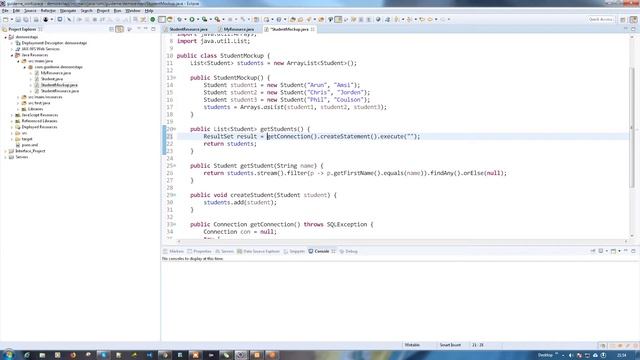The width and height of the screenshot is (640, 360).
Task: Open the Run button dropdown arrow
Action: click(x=198, y=19)
